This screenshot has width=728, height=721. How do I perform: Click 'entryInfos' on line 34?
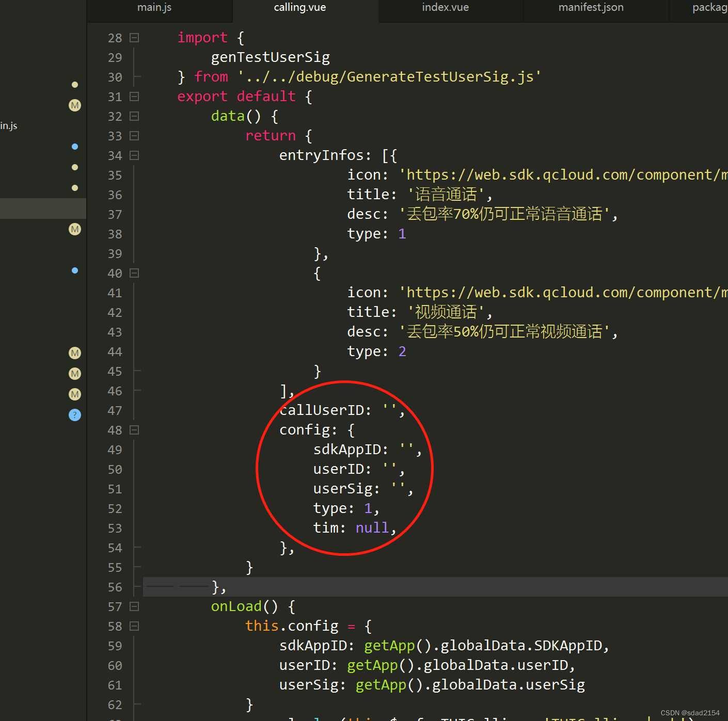(x=322, y=155)
